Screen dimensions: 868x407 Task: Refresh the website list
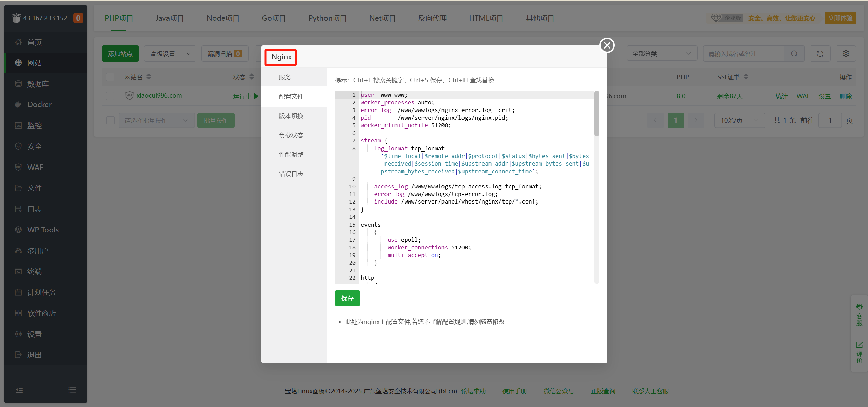click(820, 53)
